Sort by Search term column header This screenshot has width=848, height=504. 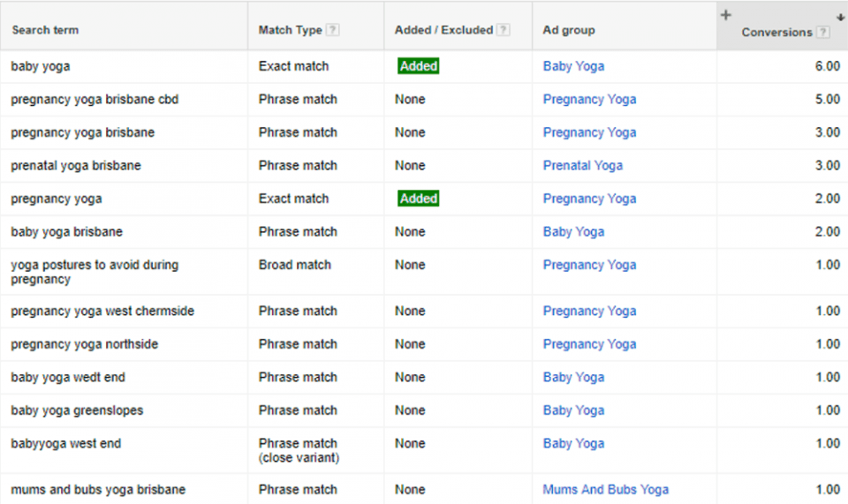click(44, 30)
